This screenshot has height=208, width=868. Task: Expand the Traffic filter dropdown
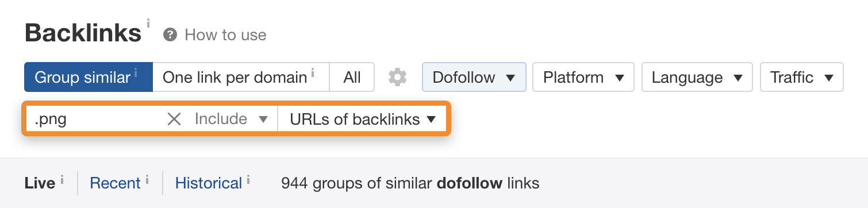(802, 77)
